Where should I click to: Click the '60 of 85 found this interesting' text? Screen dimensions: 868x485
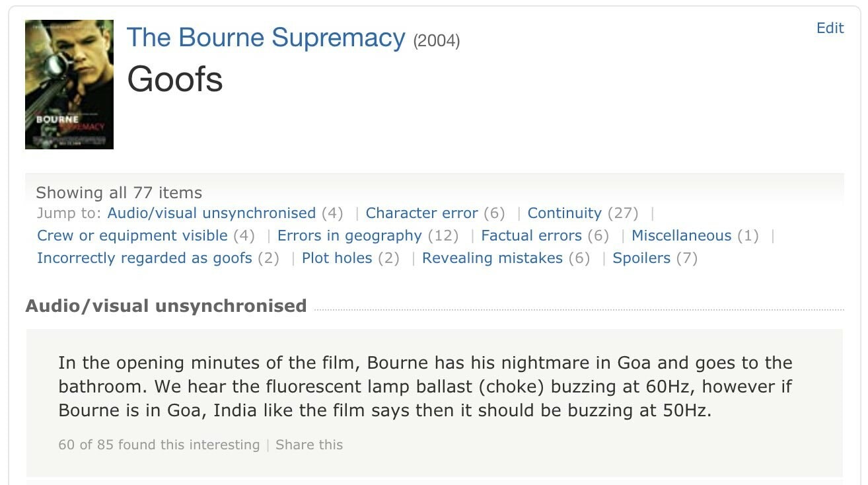pos(159,445)
